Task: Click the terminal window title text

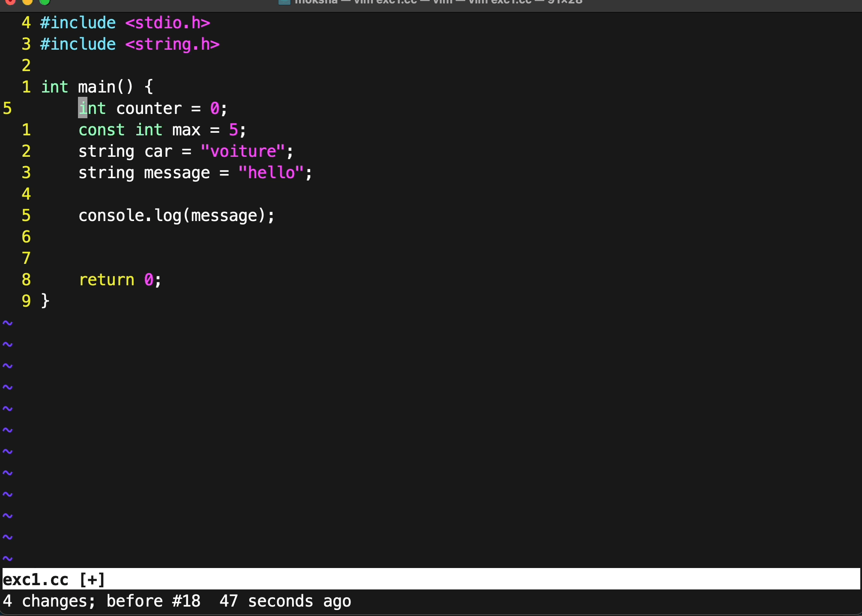Action: click(438, 2)
